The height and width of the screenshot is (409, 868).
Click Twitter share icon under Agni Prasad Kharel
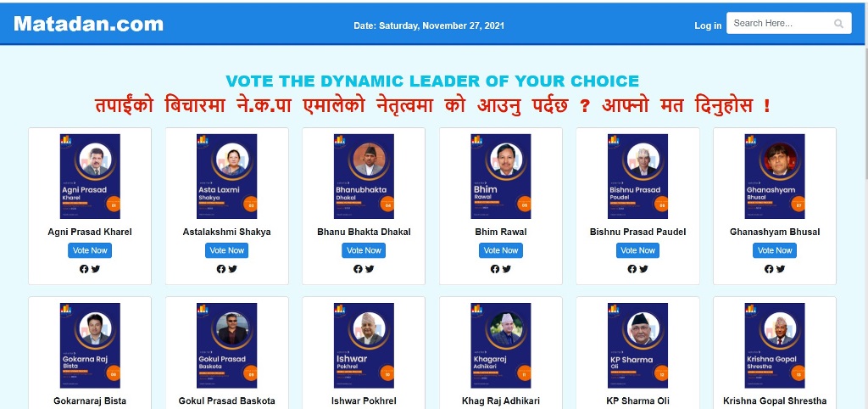pos(96,269)
